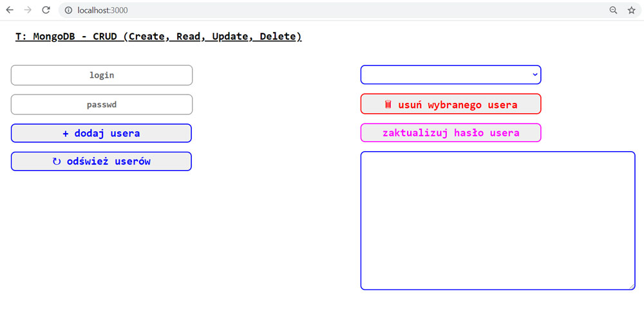Go back using the browser back arrow

point(10,10)
